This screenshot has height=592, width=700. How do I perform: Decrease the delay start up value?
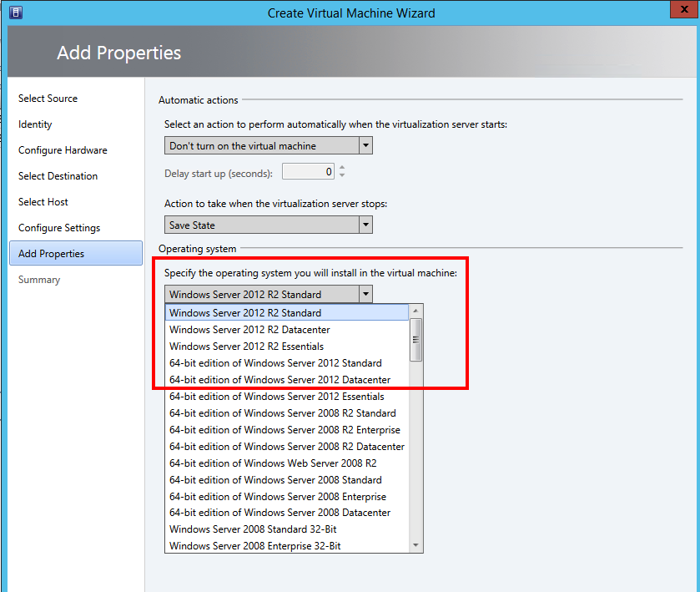[342, 175]
